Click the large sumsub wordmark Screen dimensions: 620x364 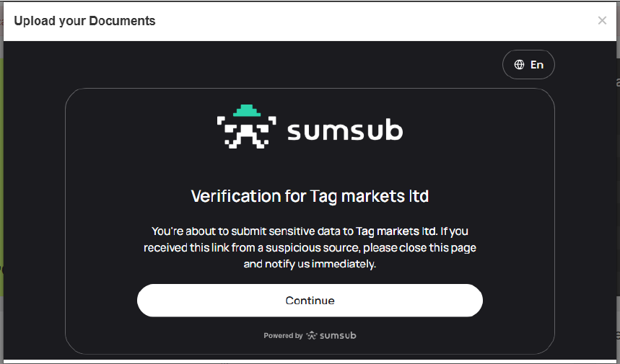[x=345, y=131]
